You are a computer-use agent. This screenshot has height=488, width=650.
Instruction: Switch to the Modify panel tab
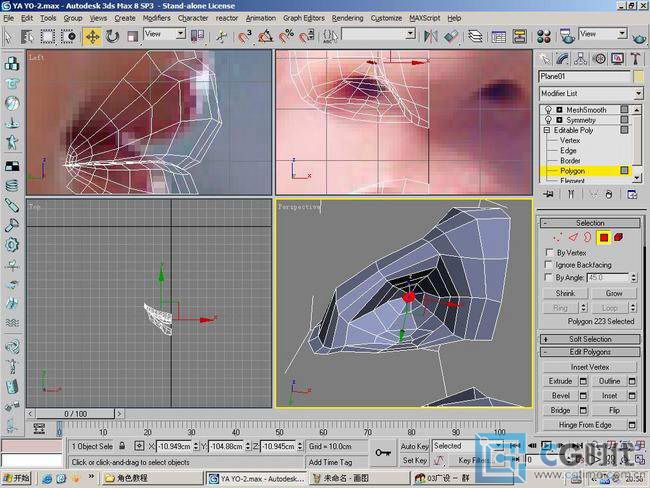[563, 59]
